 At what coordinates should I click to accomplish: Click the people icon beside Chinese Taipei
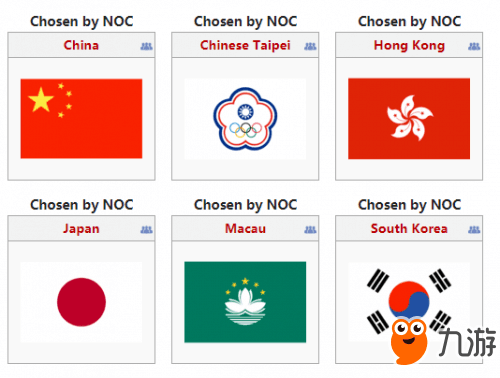[310, 46]
